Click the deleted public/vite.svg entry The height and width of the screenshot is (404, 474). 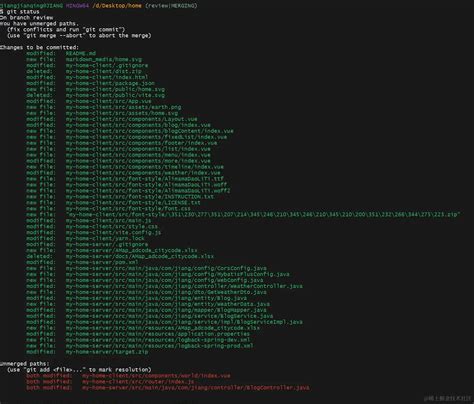pyautogui.click(x=96, y=95)
